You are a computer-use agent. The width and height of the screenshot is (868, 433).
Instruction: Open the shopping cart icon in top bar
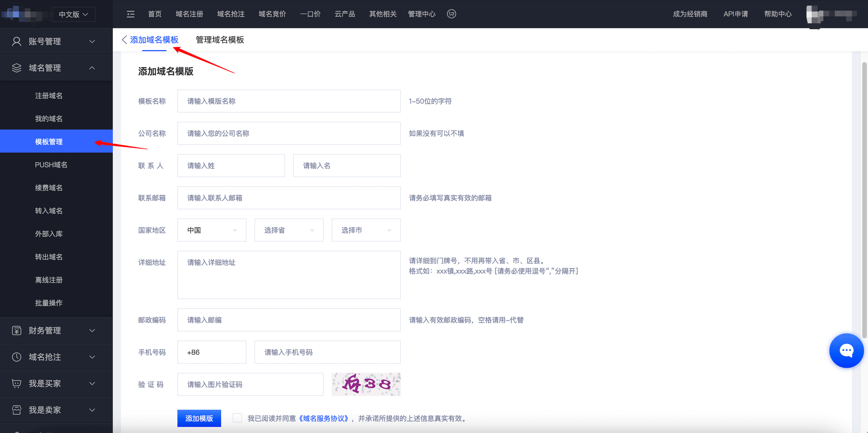(x=451, y=14)
